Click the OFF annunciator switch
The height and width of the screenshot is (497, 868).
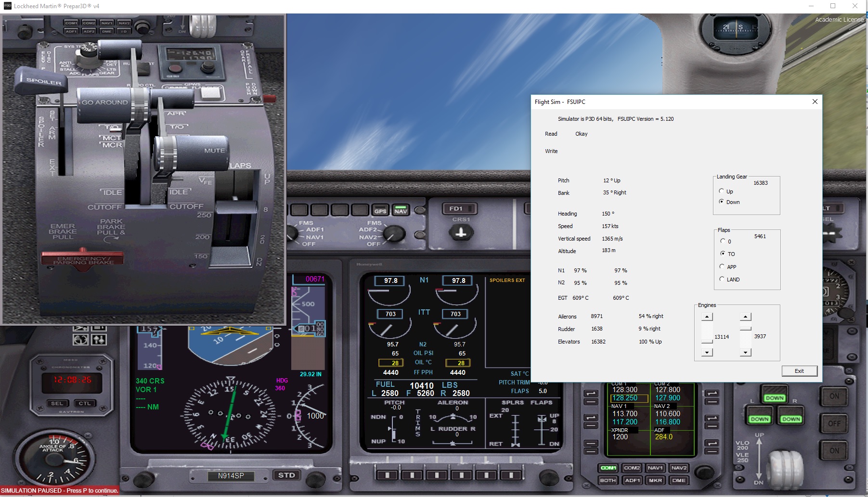click(834, 423)
